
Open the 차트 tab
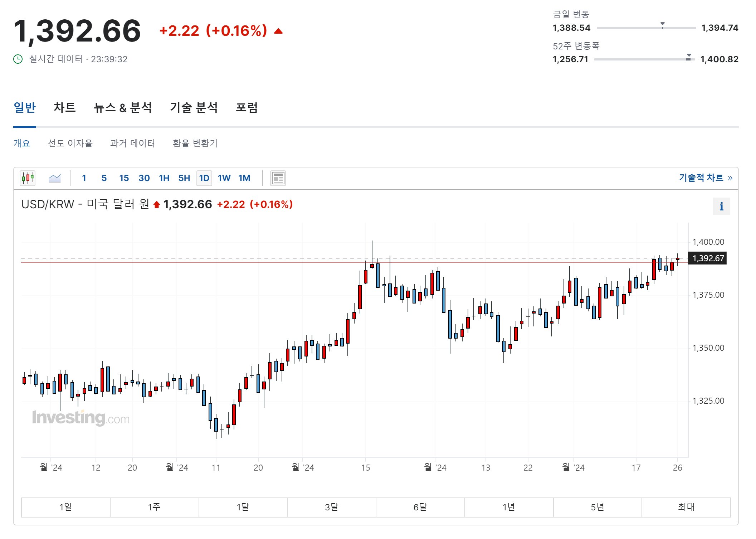65,107
